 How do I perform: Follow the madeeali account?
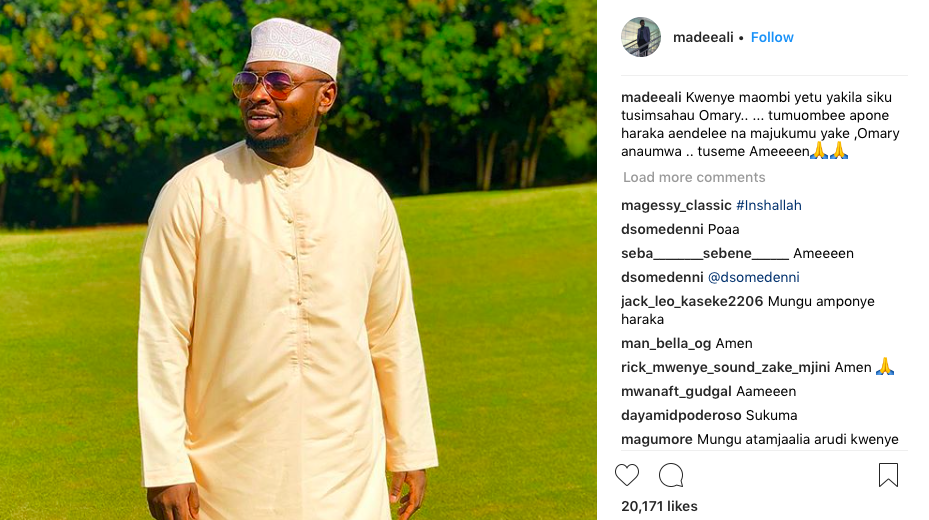772,37
